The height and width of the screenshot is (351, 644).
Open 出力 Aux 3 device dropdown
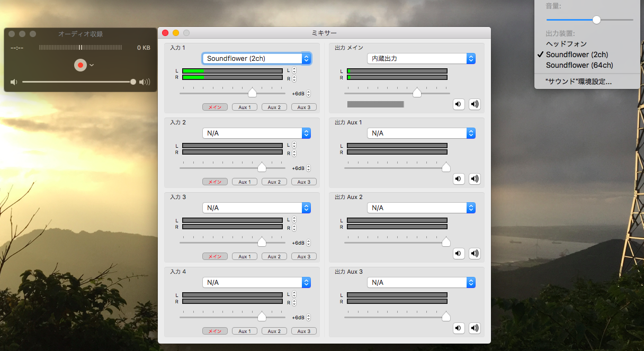point(421,282)
